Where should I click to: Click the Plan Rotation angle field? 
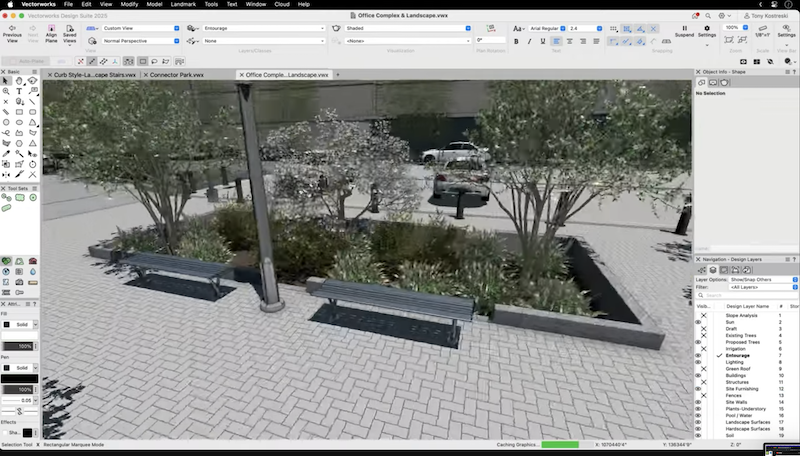pyautogui.click(x=491, y=40)
